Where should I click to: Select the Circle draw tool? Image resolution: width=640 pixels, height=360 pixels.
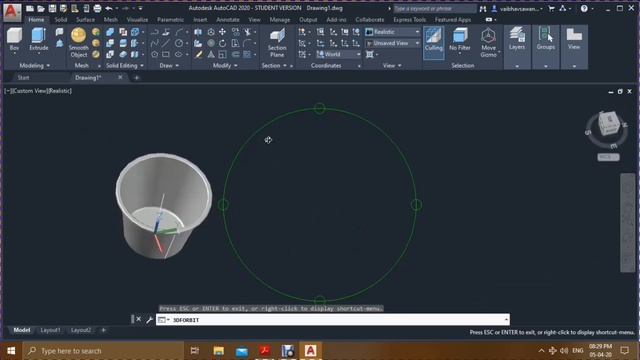(x=179, y=43)
